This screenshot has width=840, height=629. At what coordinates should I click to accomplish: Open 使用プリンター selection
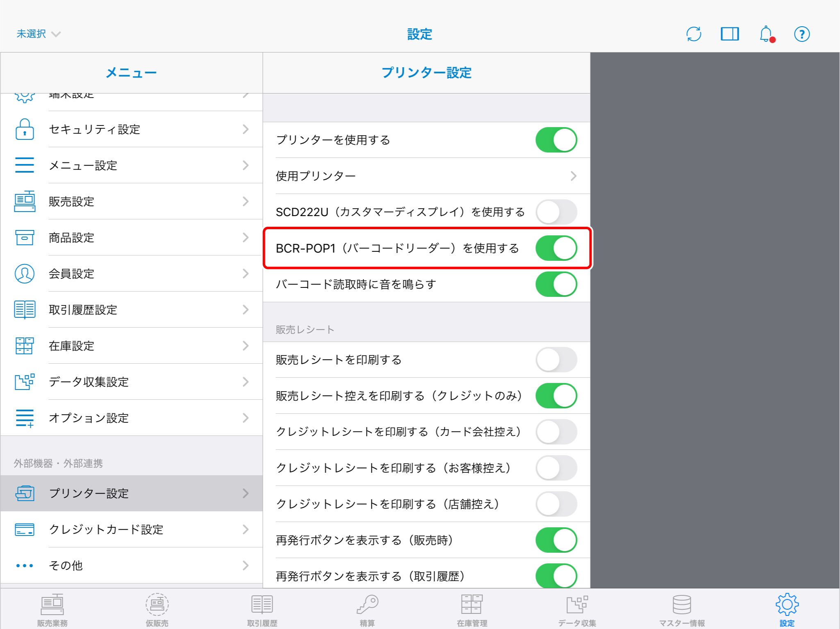tap(426, 176)
